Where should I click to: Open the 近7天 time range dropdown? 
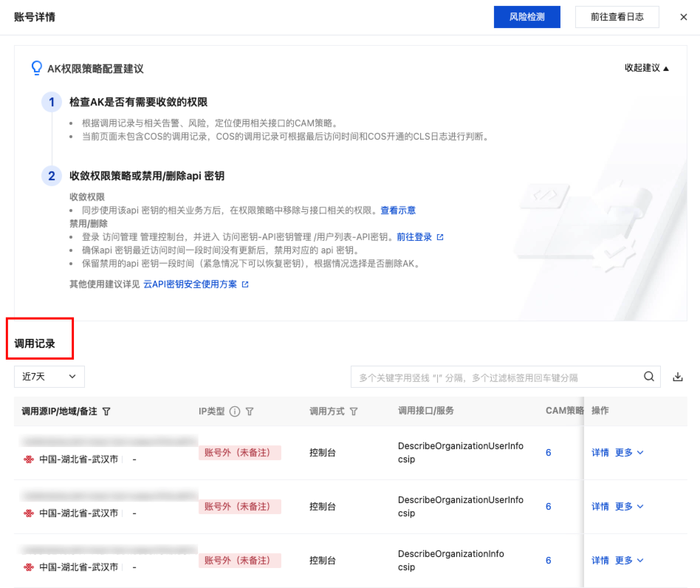pyautogui.click(x=49, y=377)
